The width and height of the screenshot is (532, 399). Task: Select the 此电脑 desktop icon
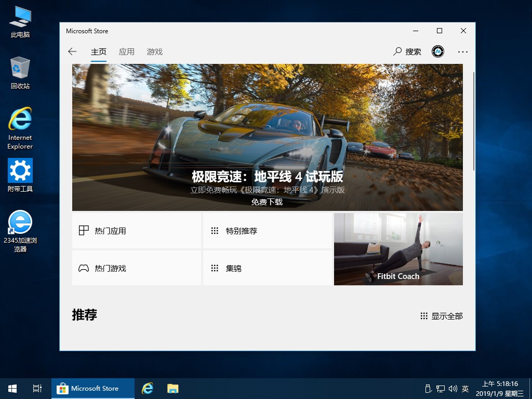point(20,22)
